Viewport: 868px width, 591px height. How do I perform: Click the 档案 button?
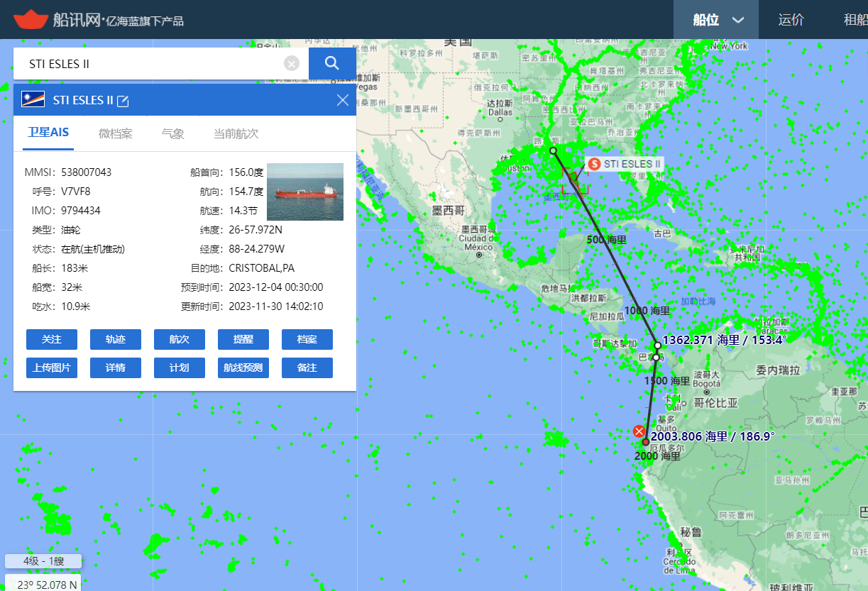click(x=307, y=339)
